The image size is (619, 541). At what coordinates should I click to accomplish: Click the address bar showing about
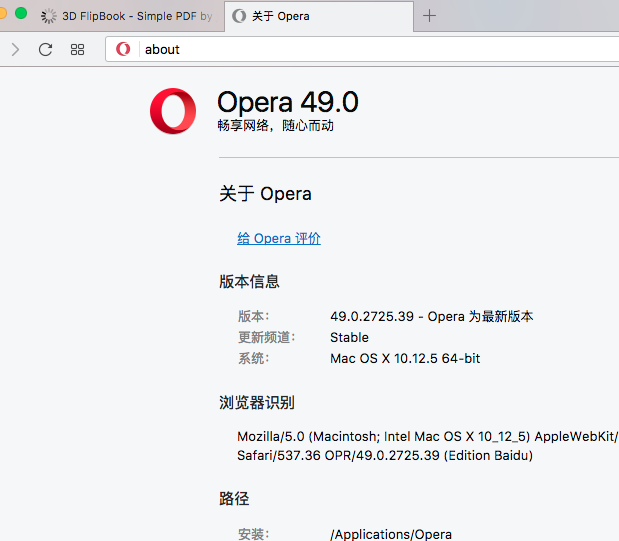coord(362,49)
